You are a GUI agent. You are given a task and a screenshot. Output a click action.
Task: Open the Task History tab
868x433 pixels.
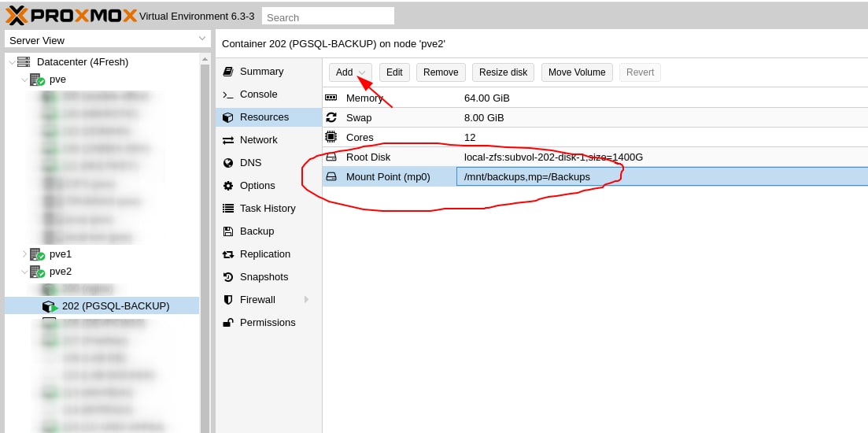(268, 208)
